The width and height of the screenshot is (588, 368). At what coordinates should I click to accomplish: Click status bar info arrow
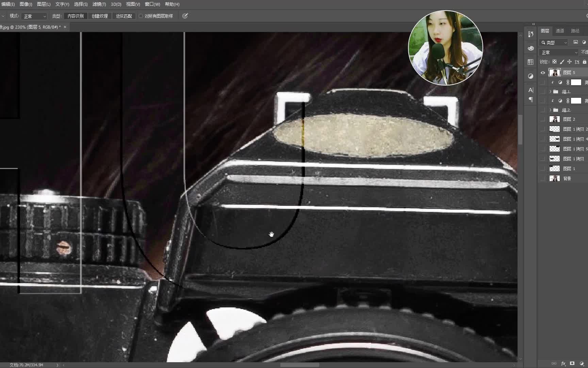click(x=57, y=365)
